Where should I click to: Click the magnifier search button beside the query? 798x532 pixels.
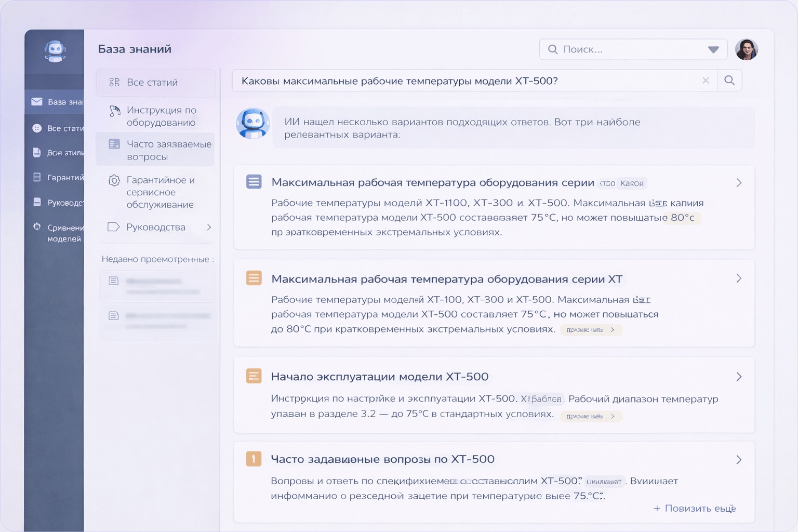729,81
